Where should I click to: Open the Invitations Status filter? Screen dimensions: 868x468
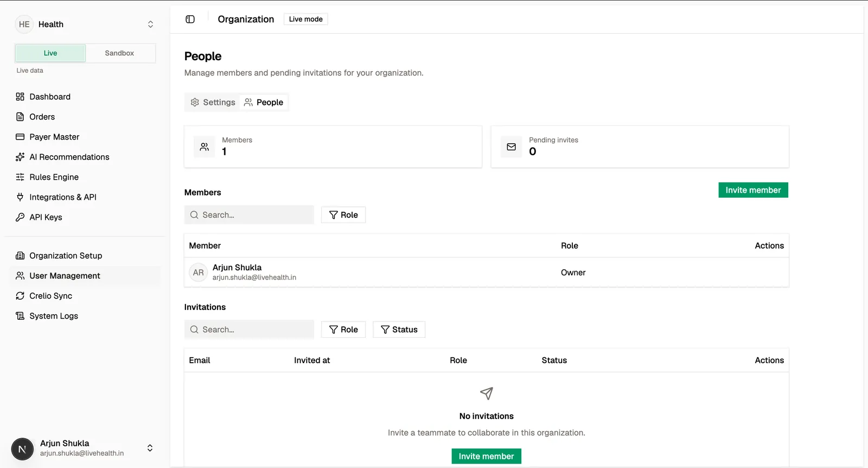(399, 330)
